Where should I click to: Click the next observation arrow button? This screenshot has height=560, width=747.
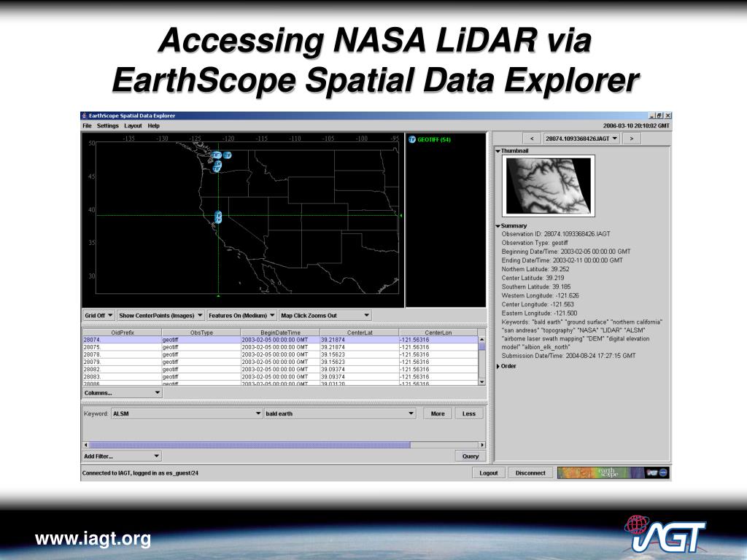[632, 139]
